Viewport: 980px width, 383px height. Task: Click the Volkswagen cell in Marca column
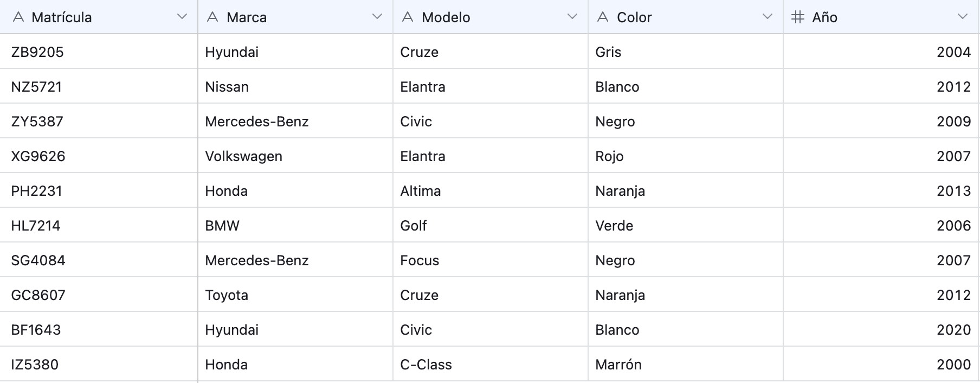pos(243,156)
